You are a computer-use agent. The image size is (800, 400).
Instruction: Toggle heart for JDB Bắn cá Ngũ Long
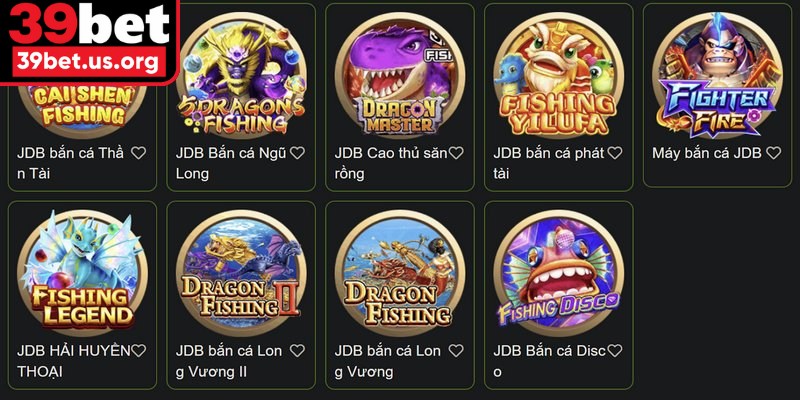tap(297, 153)
